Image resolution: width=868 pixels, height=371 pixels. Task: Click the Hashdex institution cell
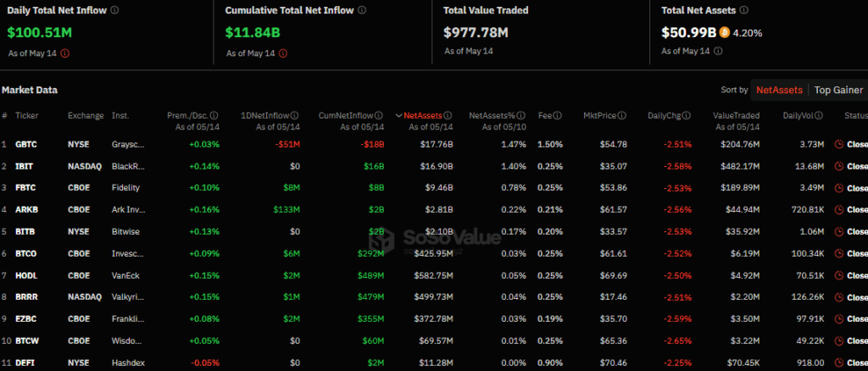point(129,363)
